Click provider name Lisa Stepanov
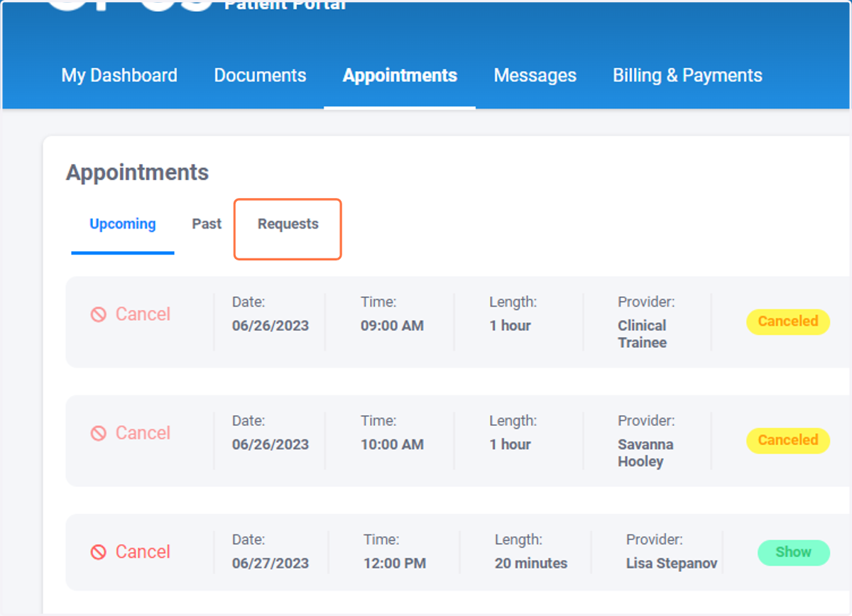852x616 pixels. click(x=672, y=563)
